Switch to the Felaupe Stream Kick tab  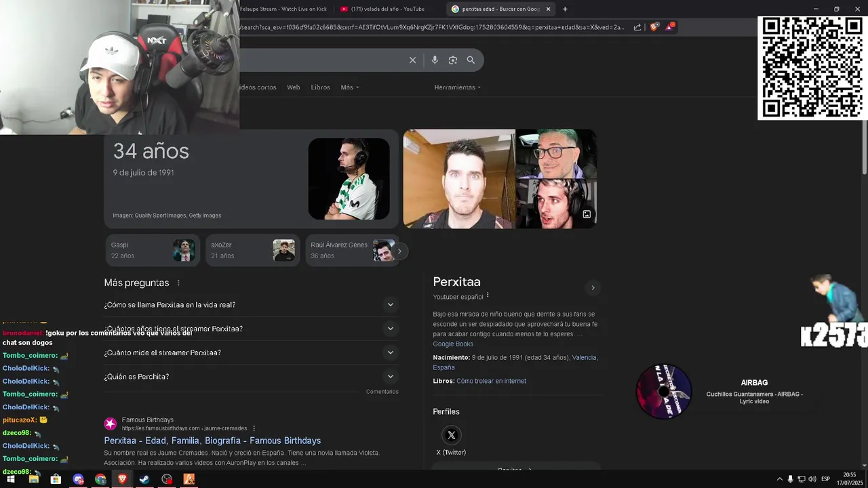point(283,9)
